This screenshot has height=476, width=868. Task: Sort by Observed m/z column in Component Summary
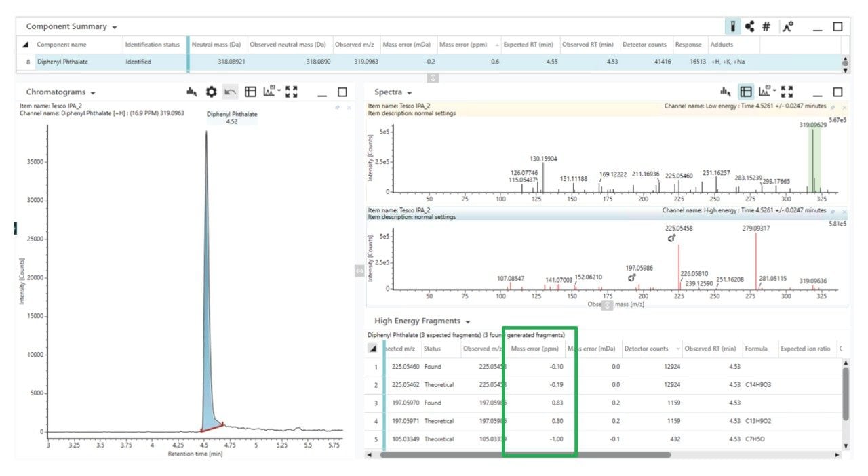(x=355, y=45)
